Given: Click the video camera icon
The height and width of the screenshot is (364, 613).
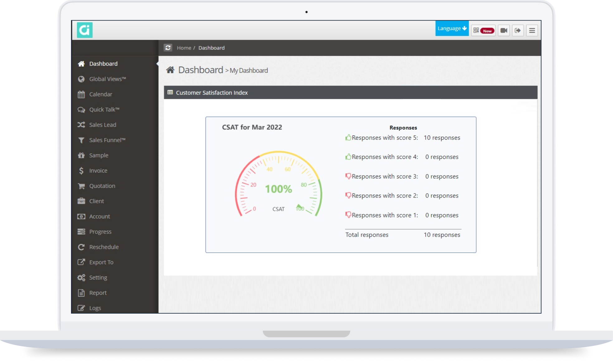Looking at the screenshot, I should pos(504,30).
